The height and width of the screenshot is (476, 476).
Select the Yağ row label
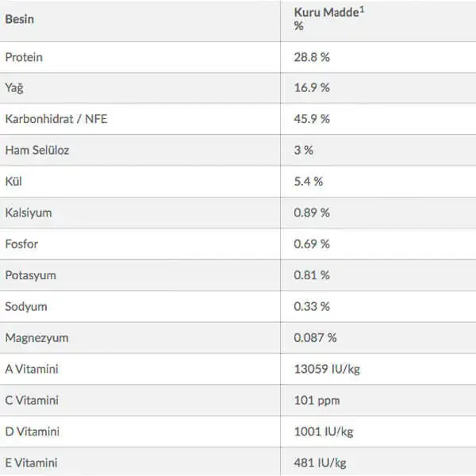click(14, 88)
